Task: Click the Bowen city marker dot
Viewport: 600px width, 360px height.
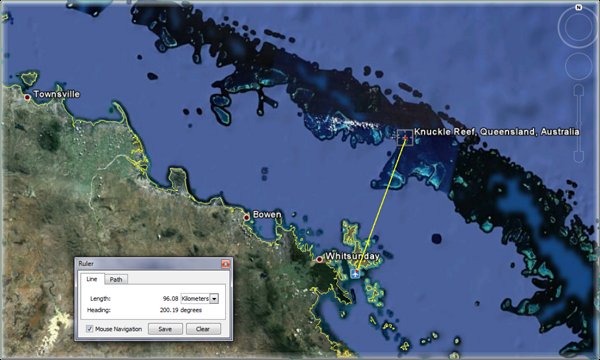Action: 247,218
